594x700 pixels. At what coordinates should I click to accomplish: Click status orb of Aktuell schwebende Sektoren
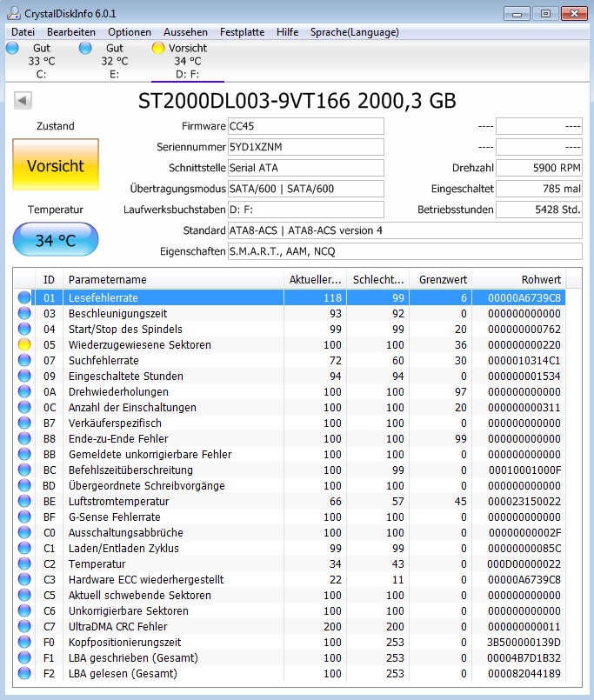tap(24, 595)
